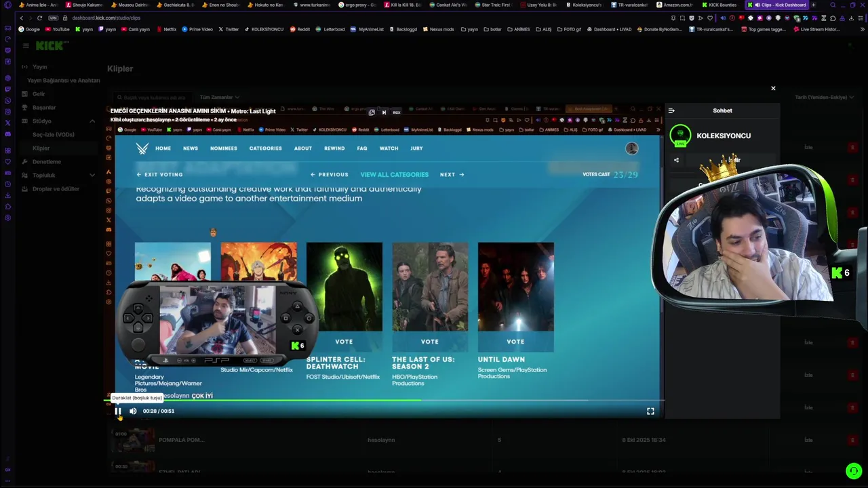
Task: Go back with the browser back arrow
Action: coord(21,18)
